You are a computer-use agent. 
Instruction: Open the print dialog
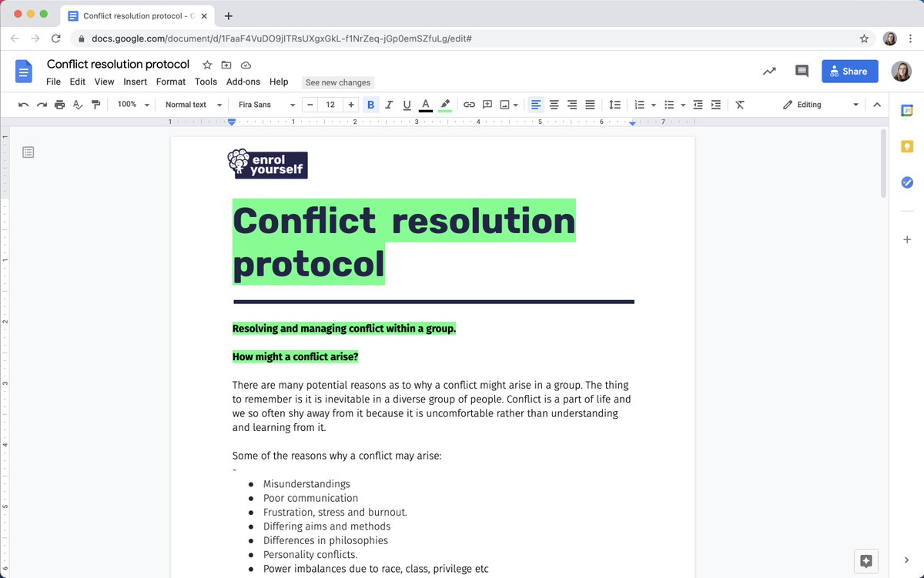[59, 105]
